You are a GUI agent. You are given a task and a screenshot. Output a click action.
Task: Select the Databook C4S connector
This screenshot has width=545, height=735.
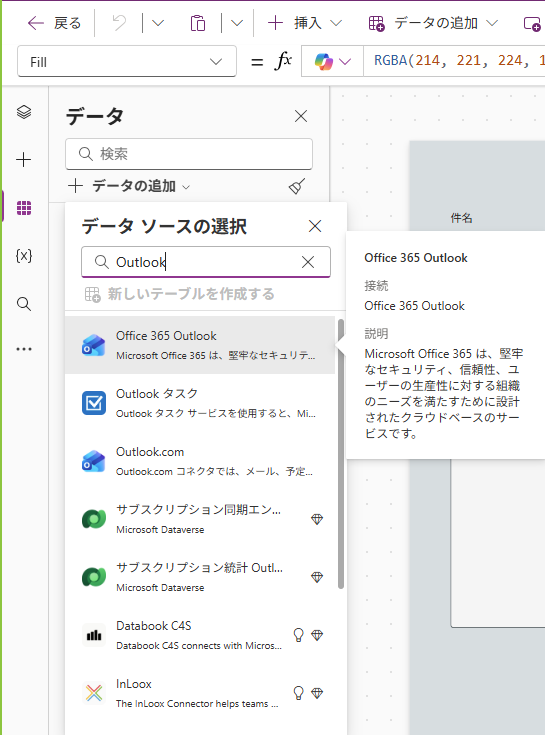tap(200, 635)
